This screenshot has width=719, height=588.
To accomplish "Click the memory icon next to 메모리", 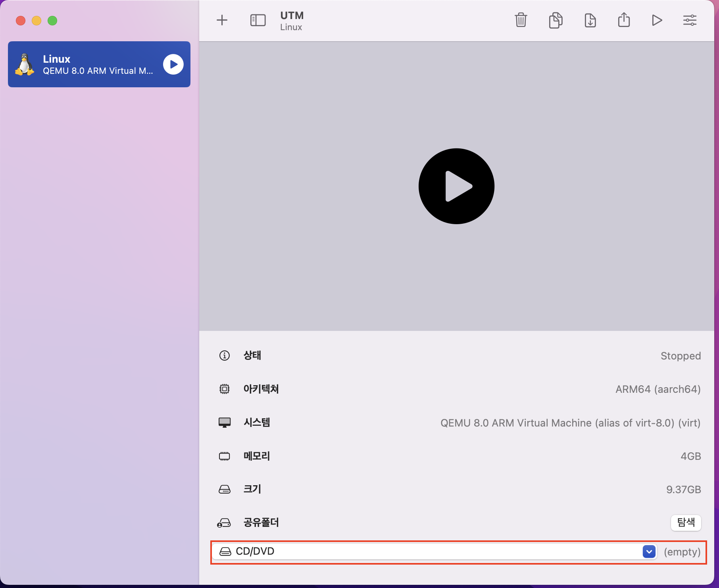I will click(x=225, y=456).
